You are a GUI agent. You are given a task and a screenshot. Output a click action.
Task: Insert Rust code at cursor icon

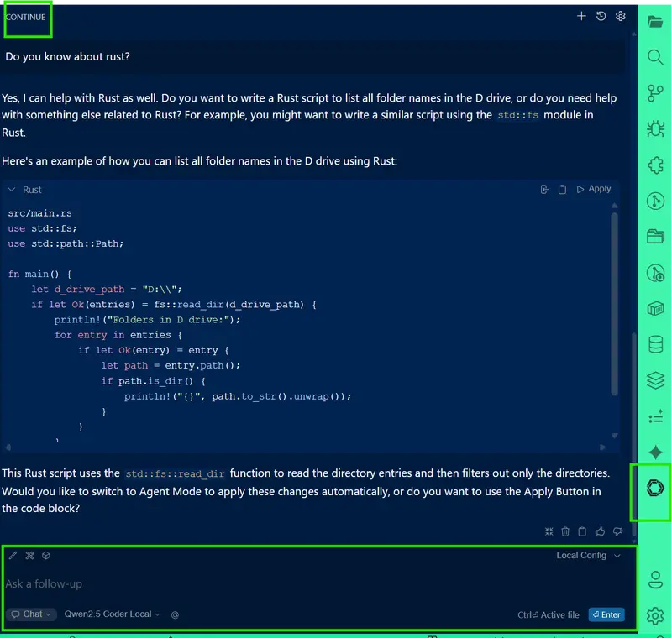click(544, 189)
